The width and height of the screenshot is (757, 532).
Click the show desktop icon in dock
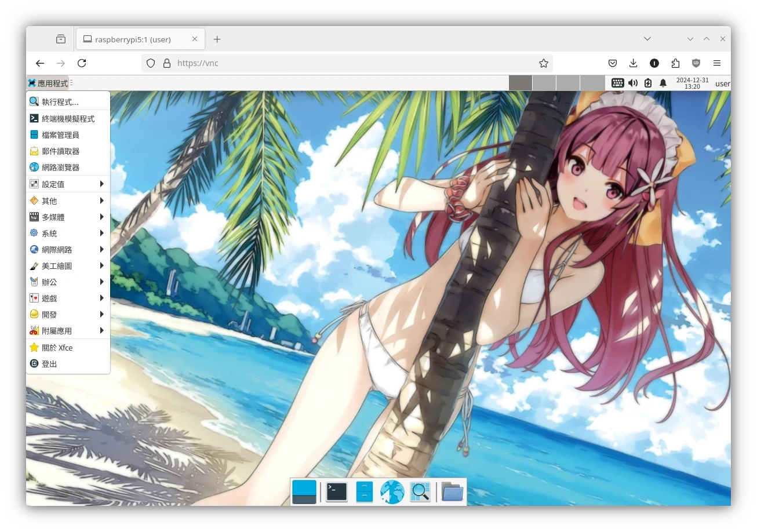[304, 492]
